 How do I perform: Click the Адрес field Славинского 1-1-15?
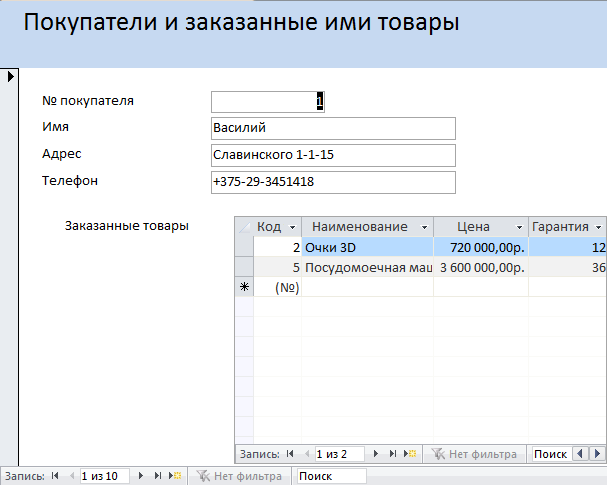click(333, 155)
